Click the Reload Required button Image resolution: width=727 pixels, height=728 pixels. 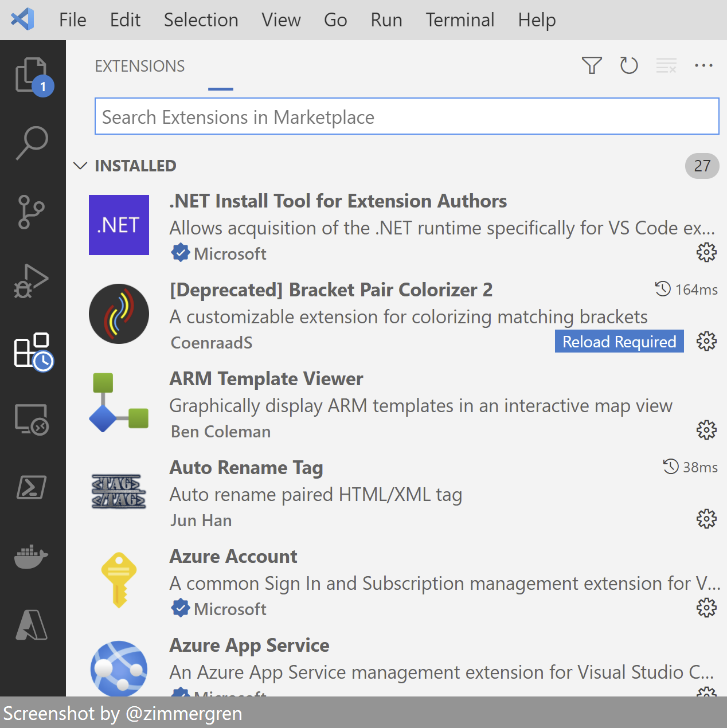point(619,341)
